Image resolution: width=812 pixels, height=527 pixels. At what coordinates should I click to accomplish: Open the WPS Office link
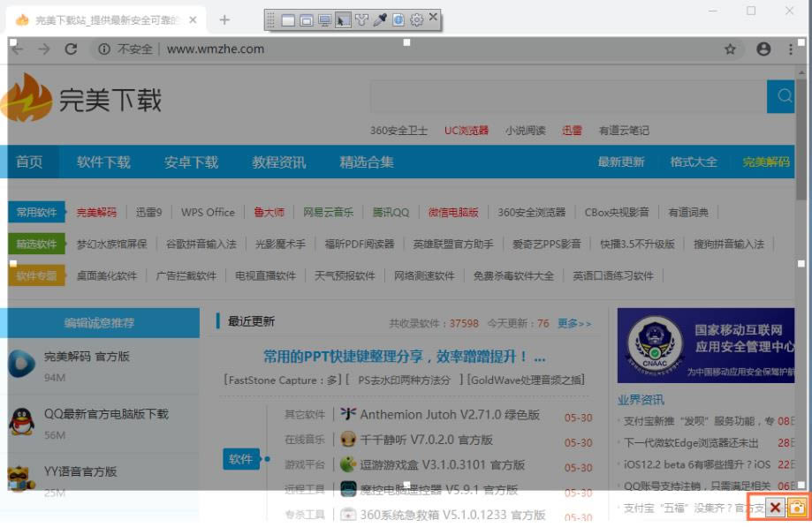click(208, 212)
